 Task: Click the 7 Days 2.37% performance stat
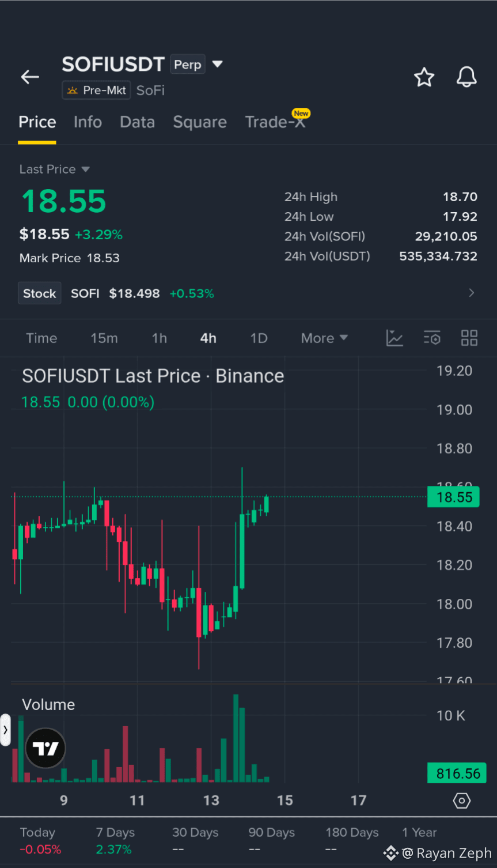115,841
